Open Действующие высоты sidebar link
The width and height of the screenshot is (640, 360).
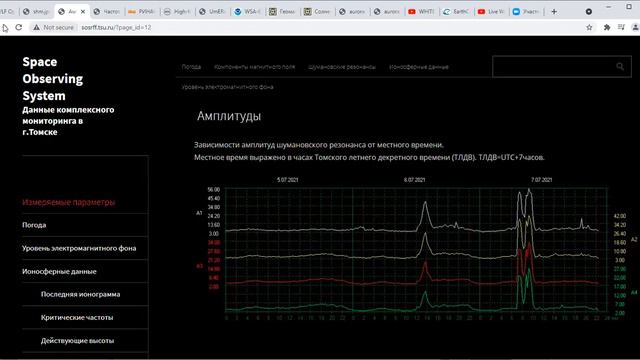78,341
